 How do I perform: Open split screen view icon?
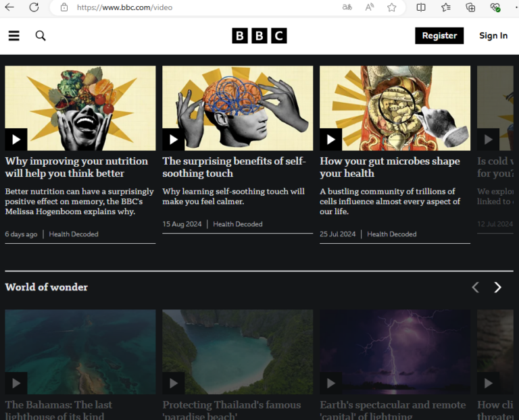421,7
